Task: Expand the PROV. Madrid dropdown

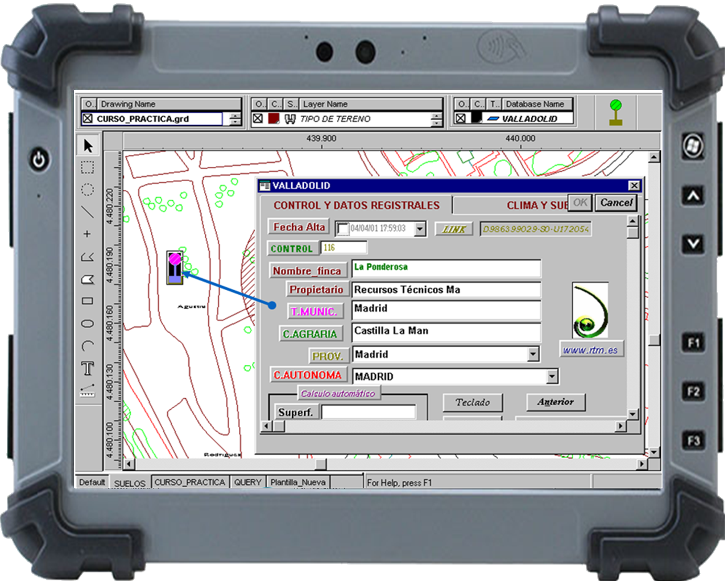Action: click(533, 354)
